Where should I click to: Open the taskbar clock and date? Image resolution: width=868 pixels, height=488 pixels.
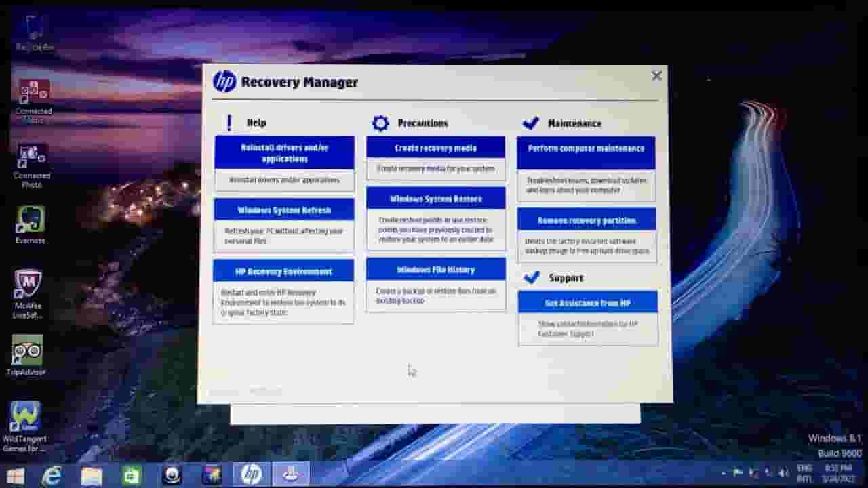click(x=839, y=473)
